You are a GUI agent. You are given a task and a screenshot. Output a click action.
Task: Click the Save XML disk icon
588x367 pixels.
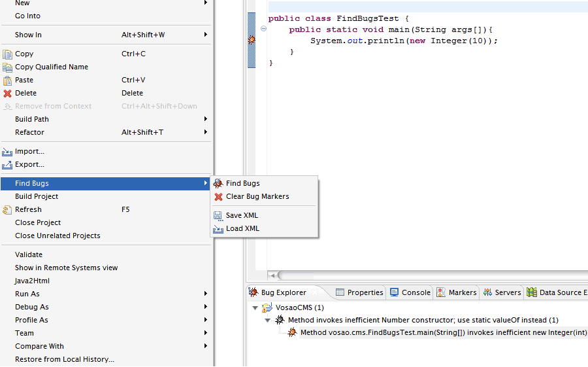pos(218,215)
